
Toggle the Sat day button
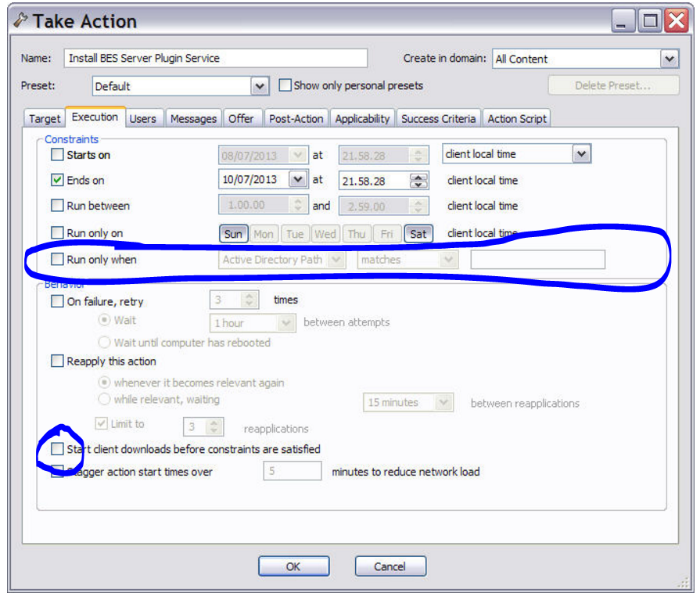coord(418,234)
